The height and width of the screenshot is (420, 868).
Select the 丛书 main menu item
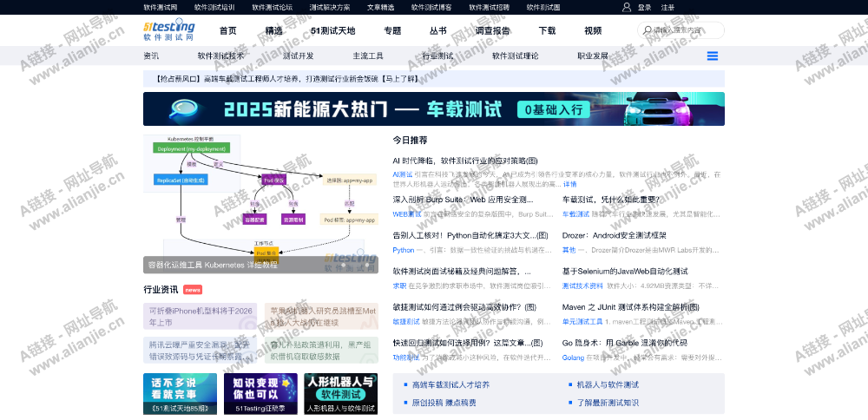[x=437, y=31]
